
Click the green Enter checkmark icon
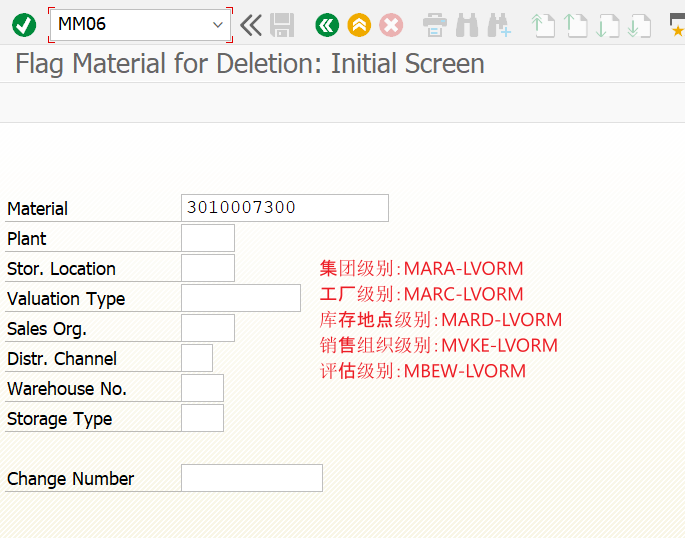click(24, 25)
